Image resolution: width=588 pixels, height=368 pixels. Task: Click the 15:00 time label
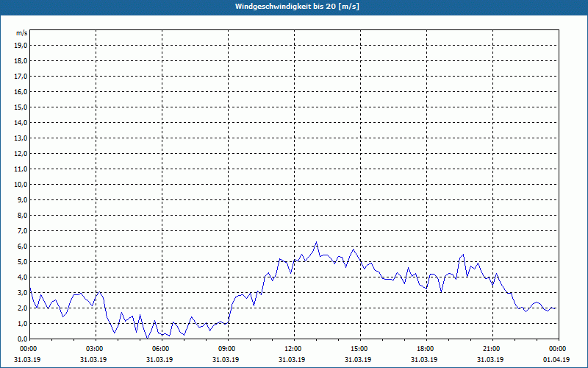[x=360, y=349]
